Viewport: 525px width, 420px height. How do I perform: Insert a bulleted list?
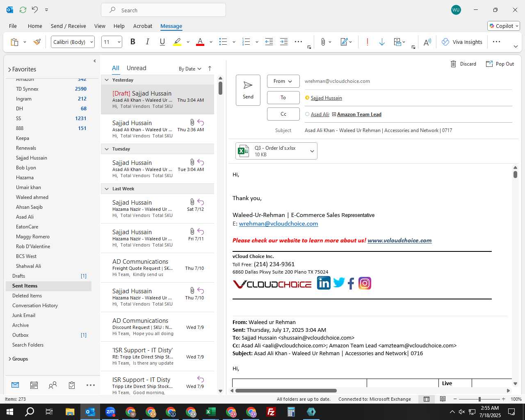[x=223, y=42]
